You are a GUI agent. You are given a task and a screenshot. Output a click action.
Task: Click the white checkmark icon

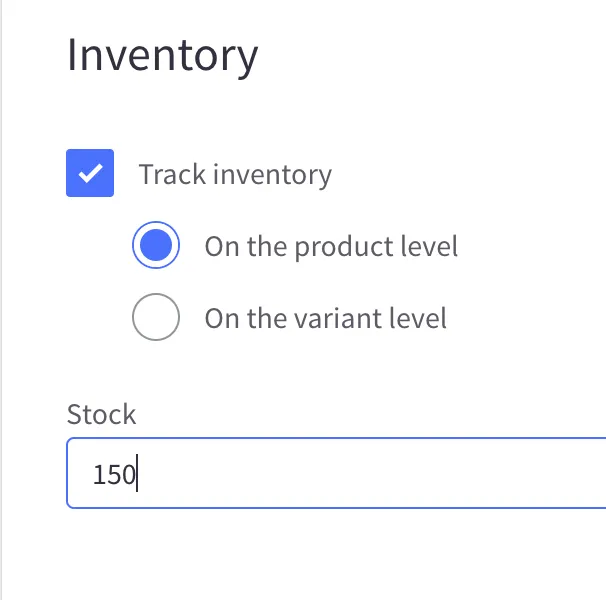[90, 173]
